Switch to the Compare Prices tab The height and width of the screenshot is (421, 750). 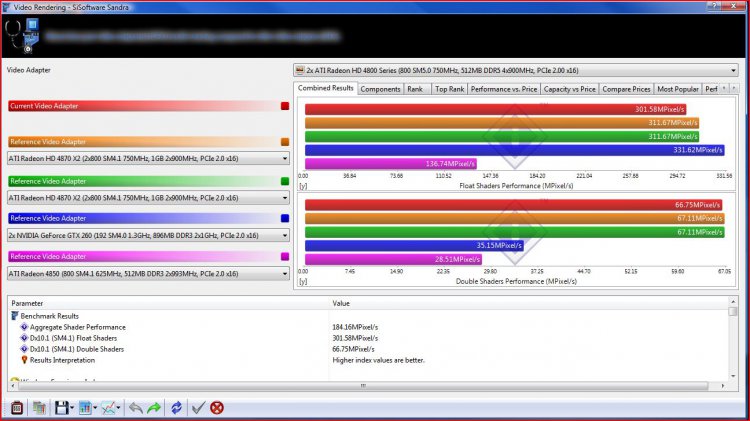click(626, 89)
